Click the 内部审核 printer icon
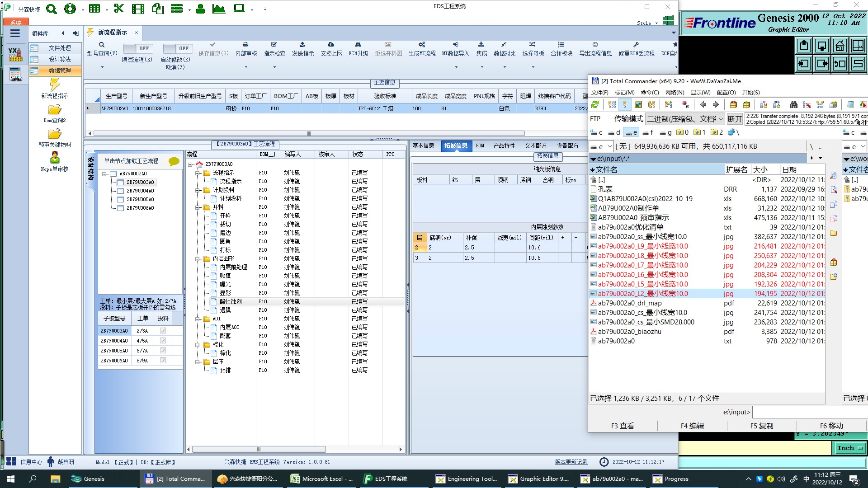 (x=245, y=45)
